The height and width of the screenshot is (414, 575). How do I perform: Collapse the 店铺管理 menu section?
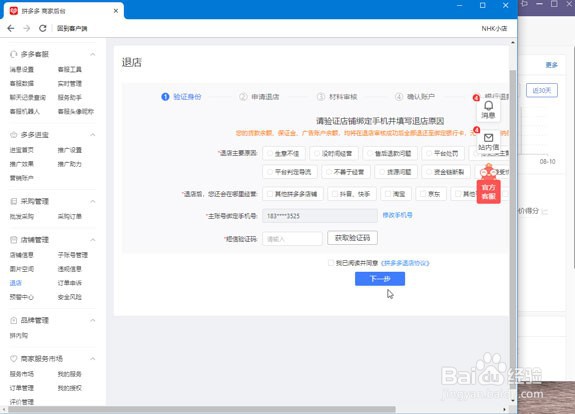coord(93,240)
